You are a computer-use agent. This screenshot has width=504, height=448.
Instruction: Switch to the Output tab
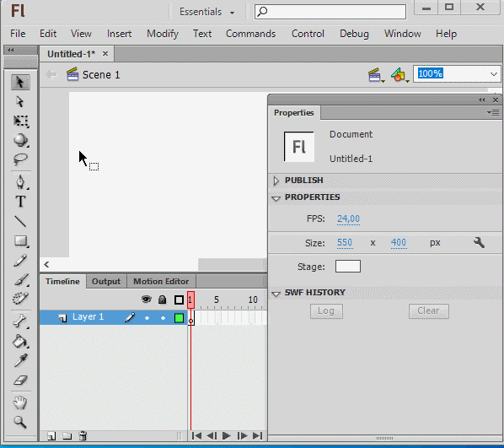[106, 282]
